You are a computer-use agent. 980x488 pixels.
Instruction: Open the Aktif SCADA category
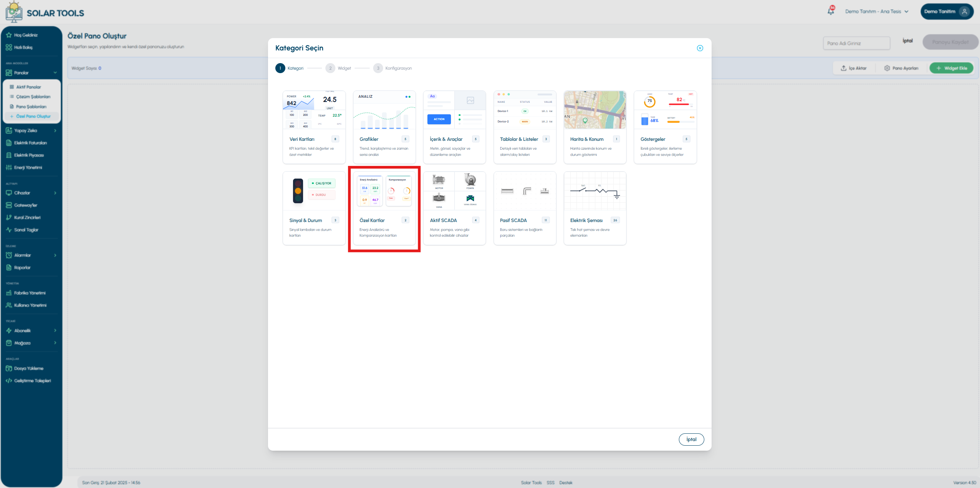(x=454, y=208)
